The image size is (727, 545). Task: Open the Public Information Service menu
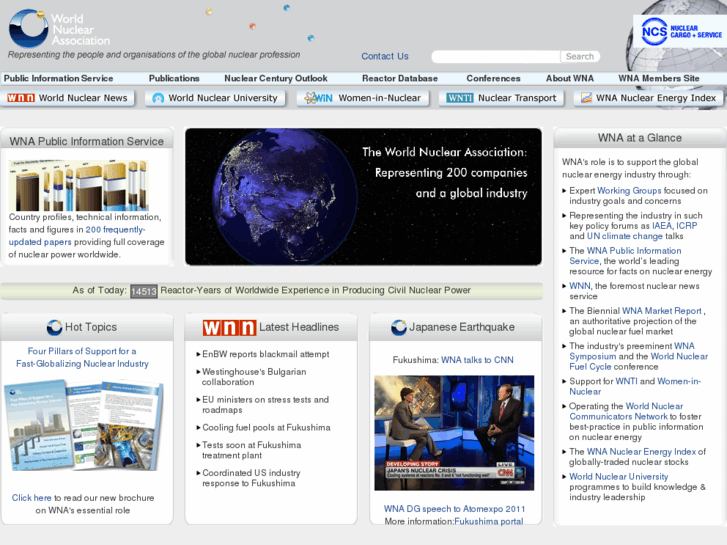coord(58,78)
